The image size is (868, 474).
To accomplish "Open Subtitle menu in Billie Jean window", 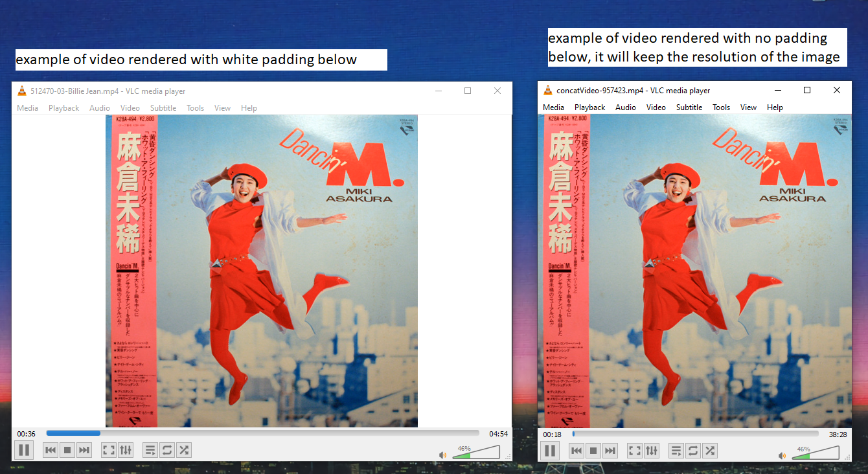I will 163,108.
